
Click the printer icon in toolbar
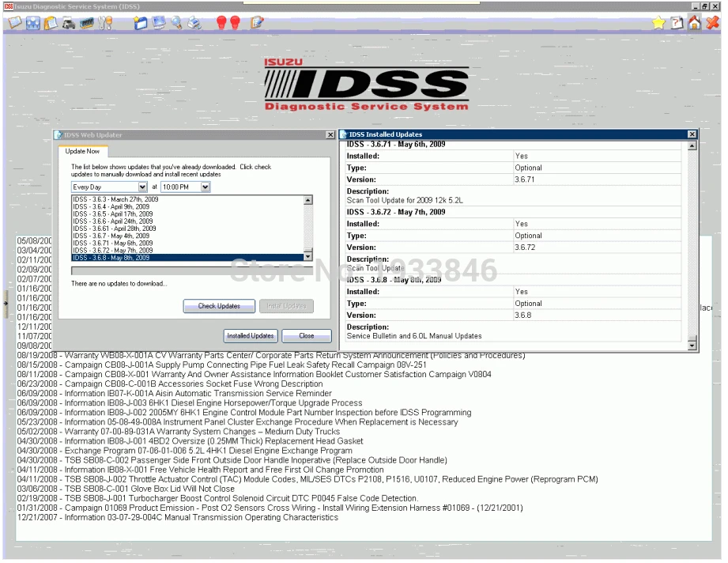(x=194, y=23)
